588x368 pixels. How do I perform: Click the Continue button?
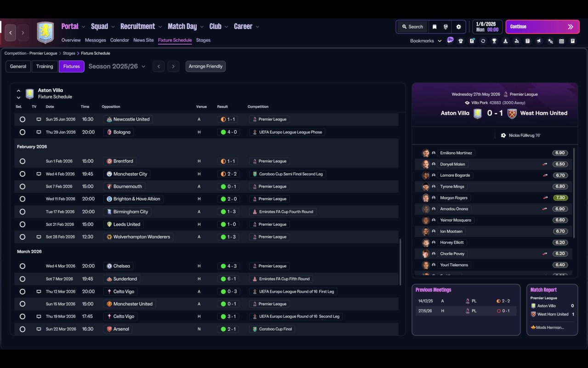543,27
